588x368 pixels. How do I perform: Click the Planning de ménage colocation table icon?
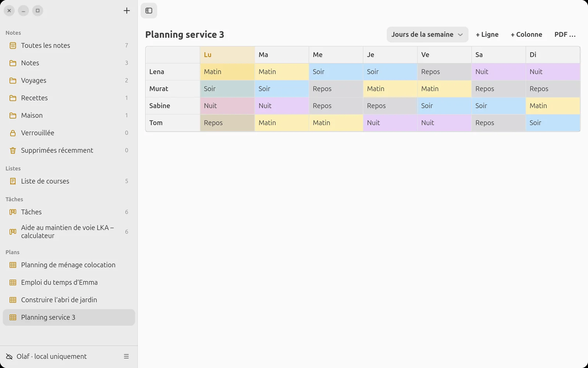pyautogui.click(x=13, y=265)
